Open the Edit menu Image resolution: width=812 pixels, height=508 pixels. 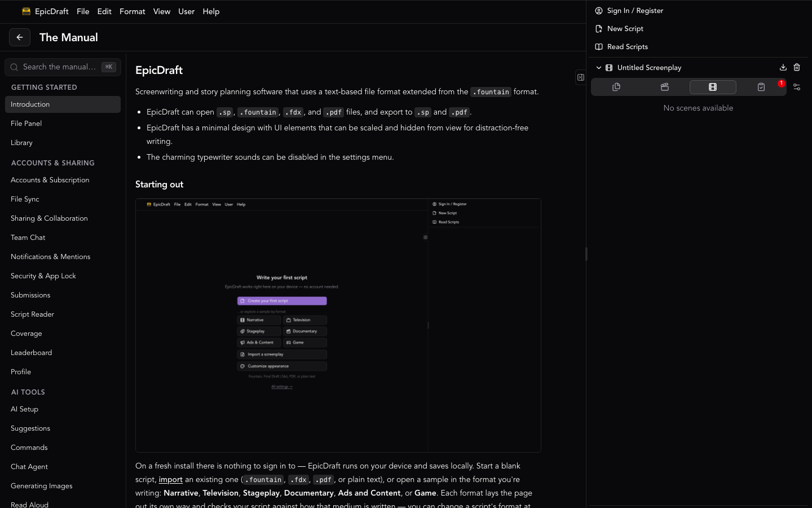point(104,11)
